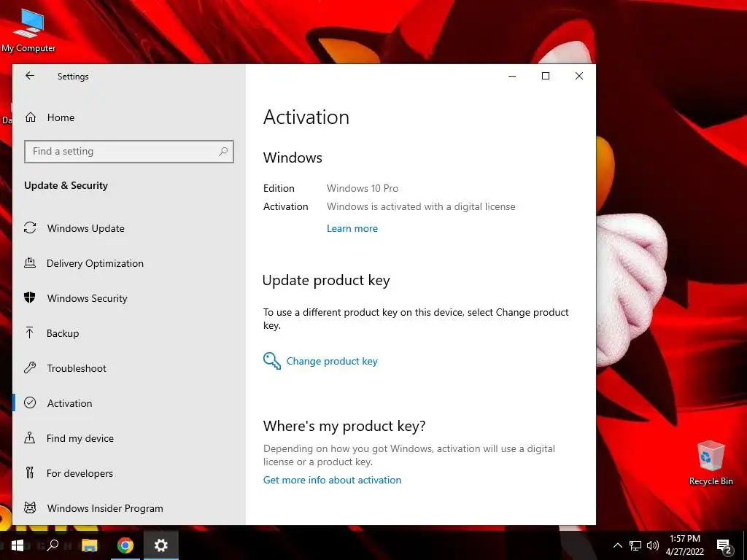Close the Settings window
This screenshot has height=560, width=747.
[x=578, y=76]
